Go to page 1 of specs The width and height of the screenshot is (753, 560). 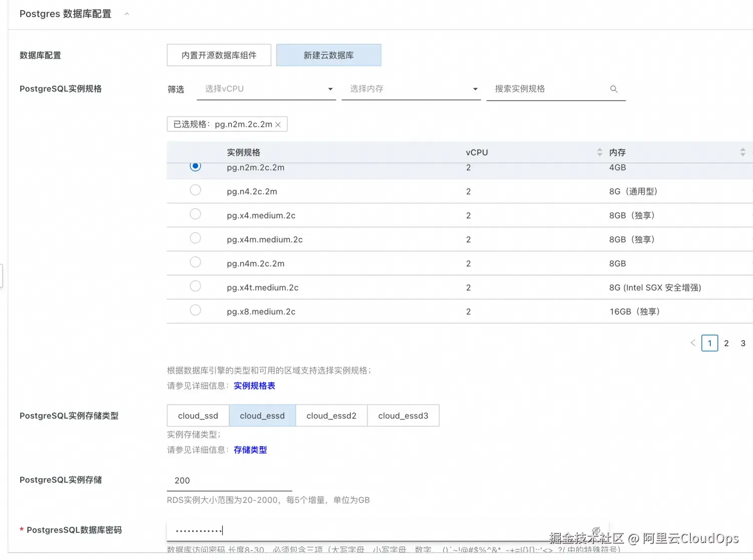(709, 343)
